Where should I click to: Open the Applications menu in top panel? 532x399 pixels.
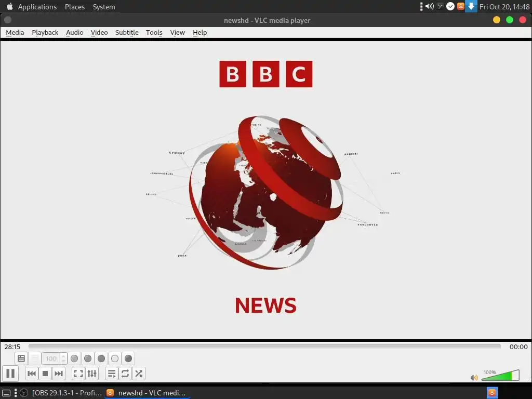(37, 7)
